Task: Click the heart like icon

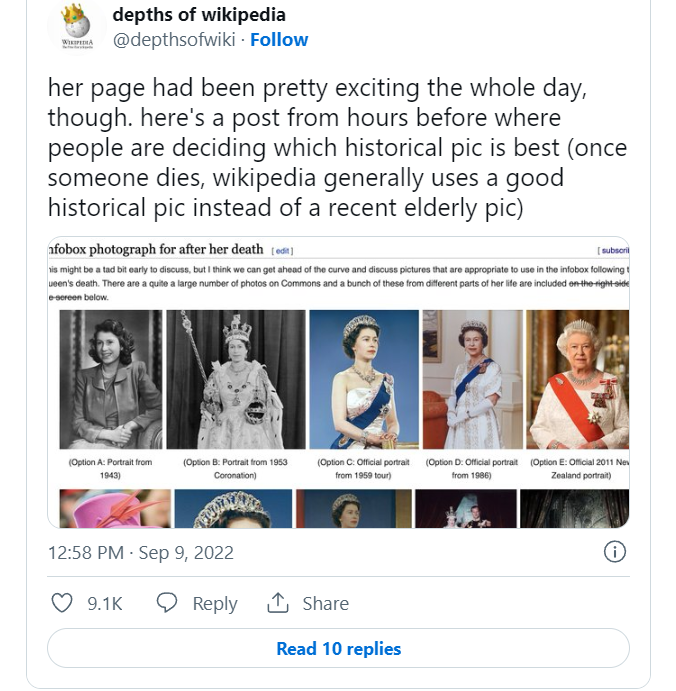Action: [x=62, y=602]
